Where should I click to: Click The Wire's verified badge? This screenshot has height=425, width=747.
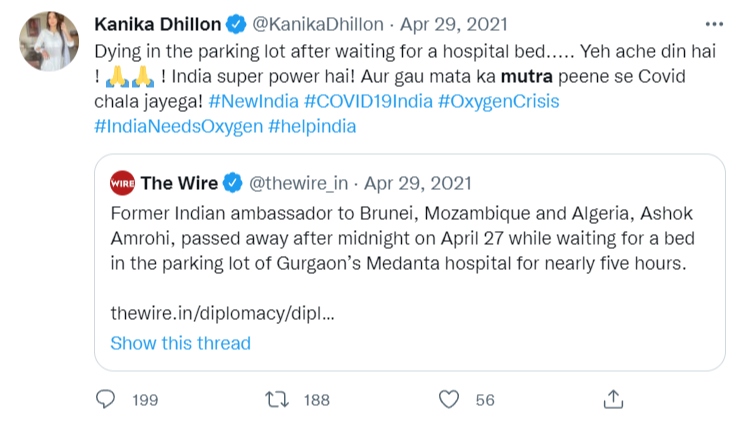234,183
